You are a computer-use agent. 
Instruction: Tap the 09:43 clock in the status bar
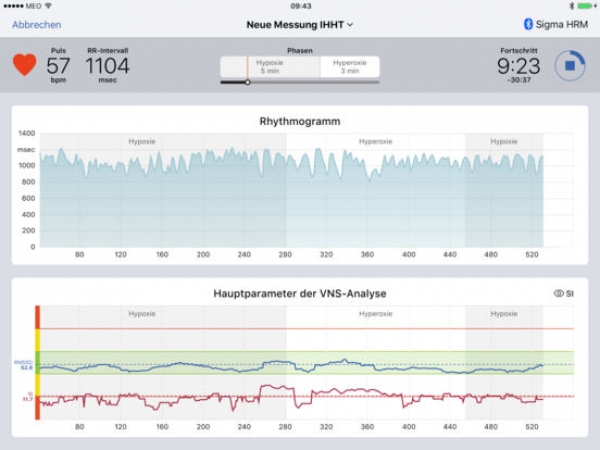pos(301,6)
